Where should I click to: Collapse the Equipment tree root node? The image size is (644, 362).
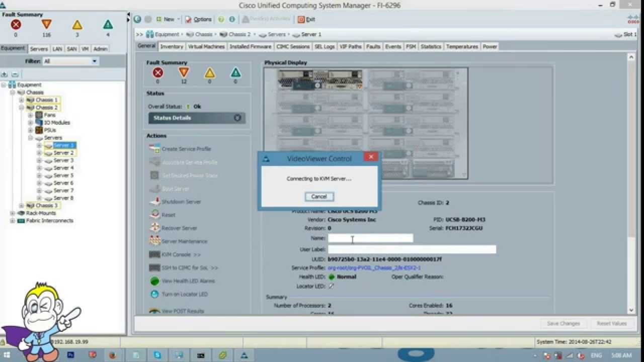click(4, 85)
